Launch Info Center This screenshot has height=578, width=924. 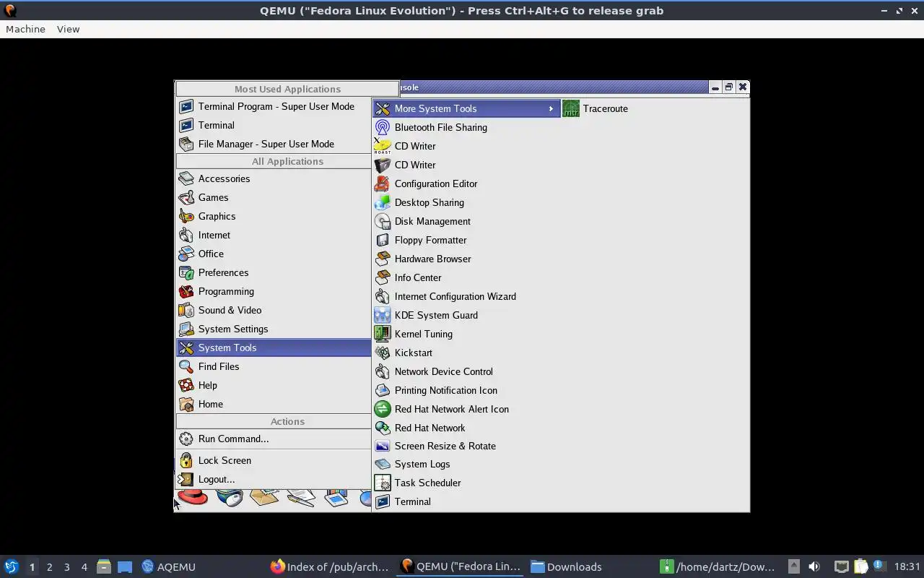pos(466,277)
